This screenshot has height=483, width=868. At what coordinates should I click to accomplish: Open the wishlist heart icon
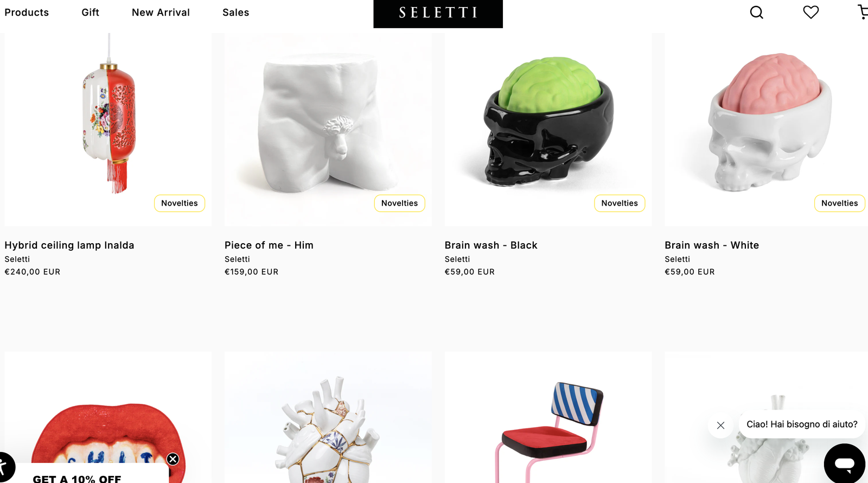coord(810,12)
